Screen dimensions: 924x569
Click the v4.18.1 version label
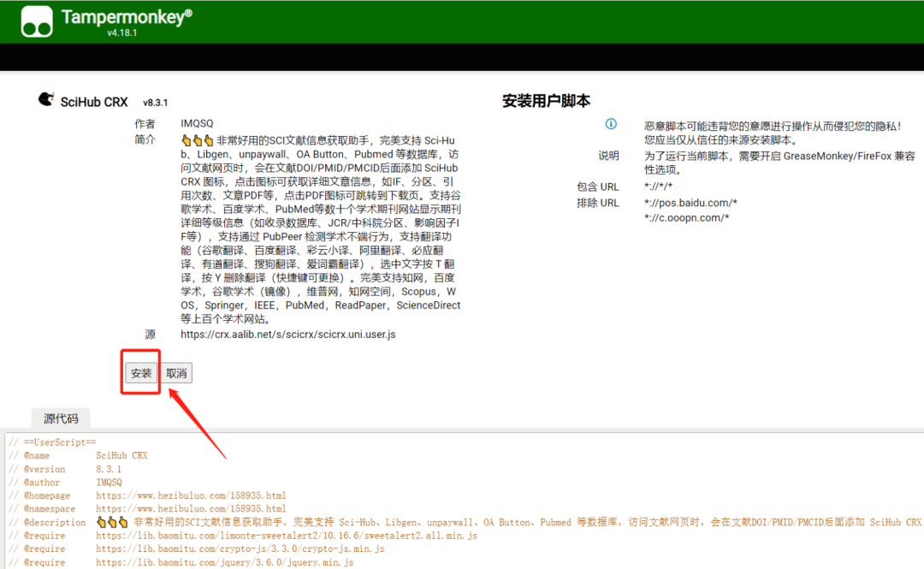coord(122,33)
